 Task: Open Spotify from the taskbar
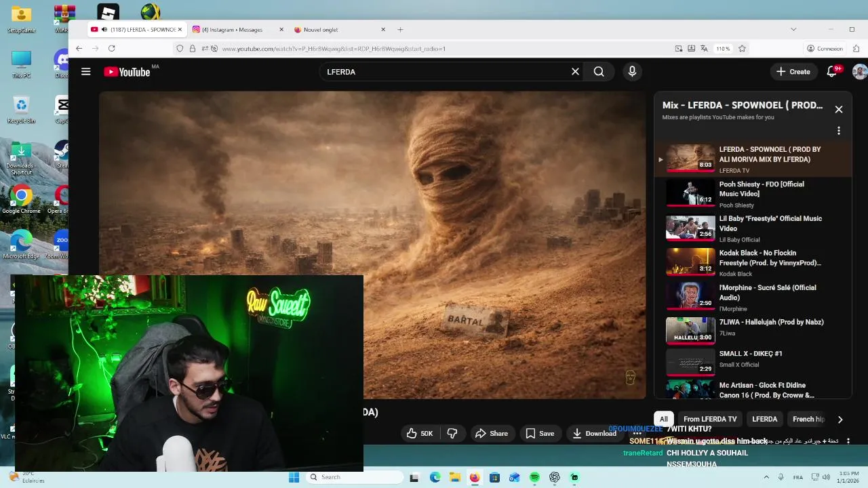[x=534, y=477]
